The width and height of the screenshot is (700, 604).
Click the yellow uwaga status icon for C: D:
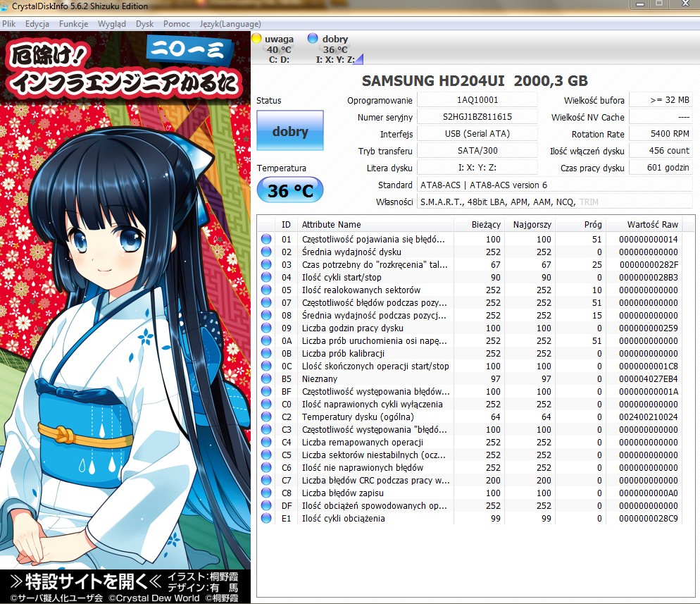coord(257,39)
